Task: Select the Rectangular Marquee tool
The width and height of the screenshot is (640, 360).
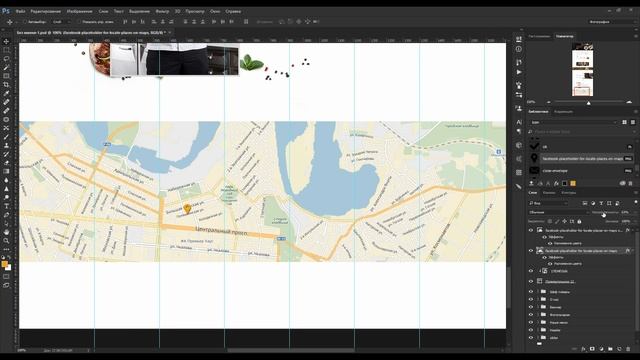Action: 6,50
